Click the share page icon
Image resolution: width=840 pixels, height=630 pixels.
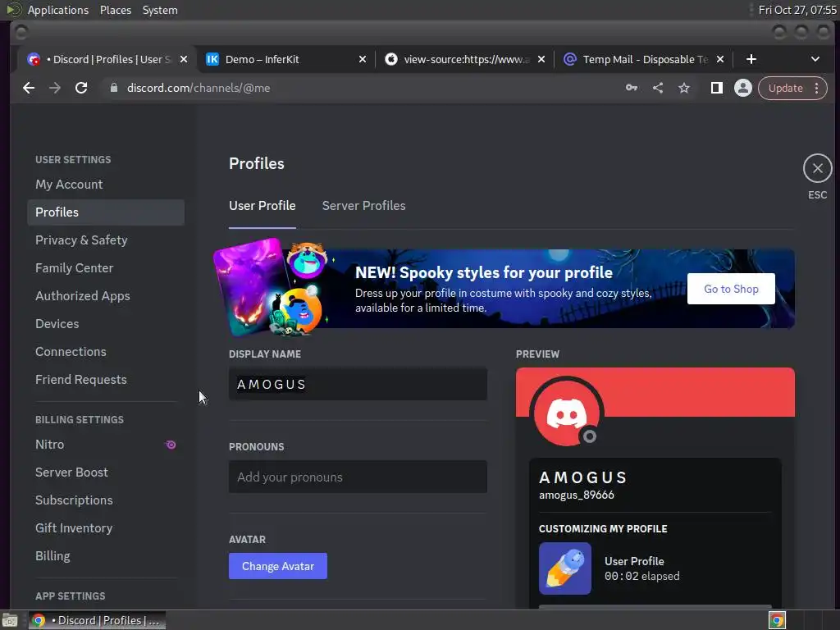coord(658,88)
